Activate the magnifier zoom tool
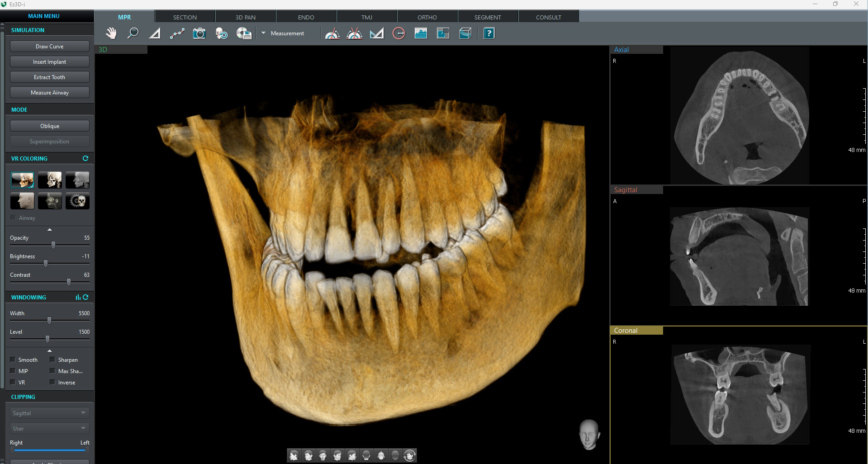Screen dimensions: 868x464 coord(133,33)
